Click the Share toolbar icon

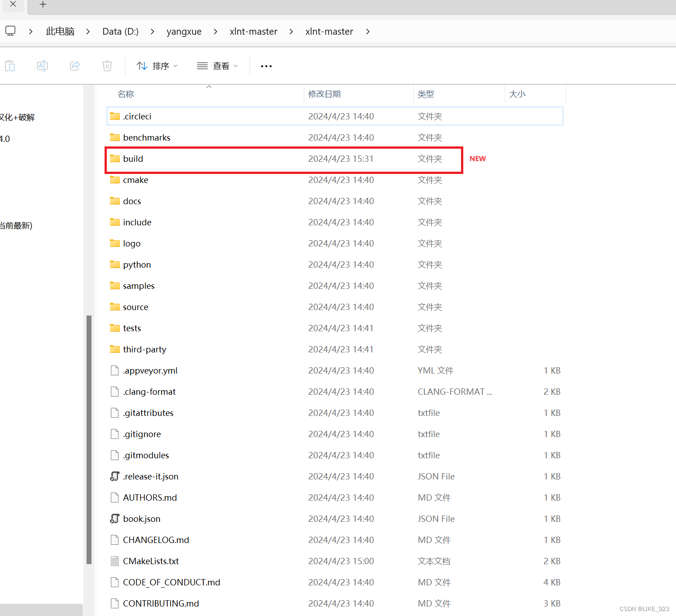click(75, 66)
